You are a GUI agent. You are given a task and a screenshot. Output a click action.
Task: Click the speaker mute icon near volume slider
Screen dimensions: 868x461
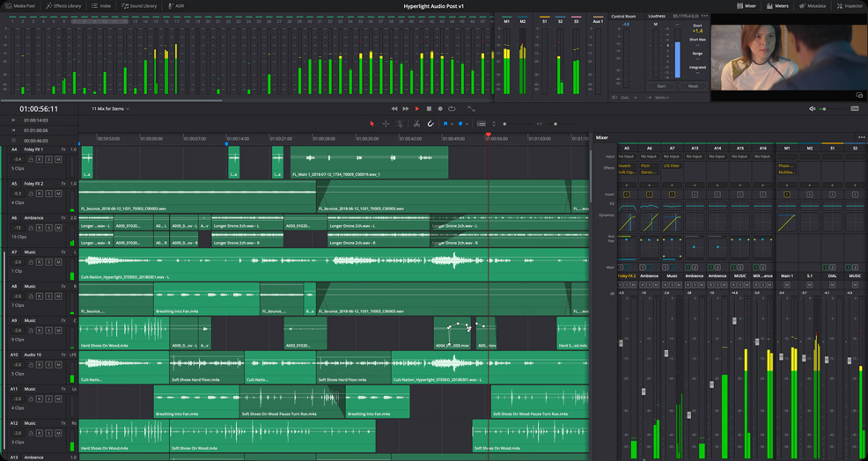point(812,109)
